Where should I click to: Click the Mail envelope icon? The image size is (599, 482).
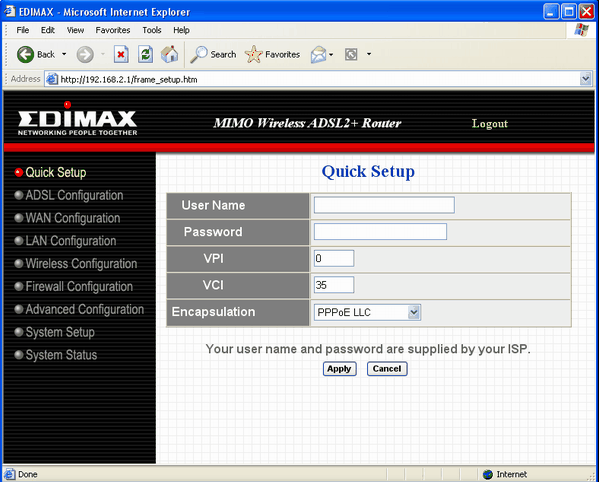pos(319,55)
